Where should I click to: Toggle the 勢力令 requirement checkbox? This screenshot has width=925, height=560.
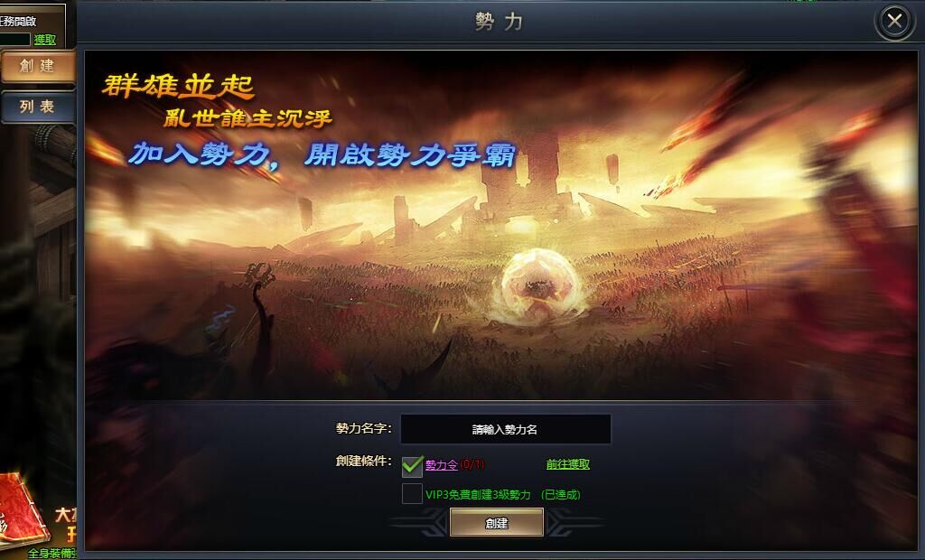tap(412, 465)
